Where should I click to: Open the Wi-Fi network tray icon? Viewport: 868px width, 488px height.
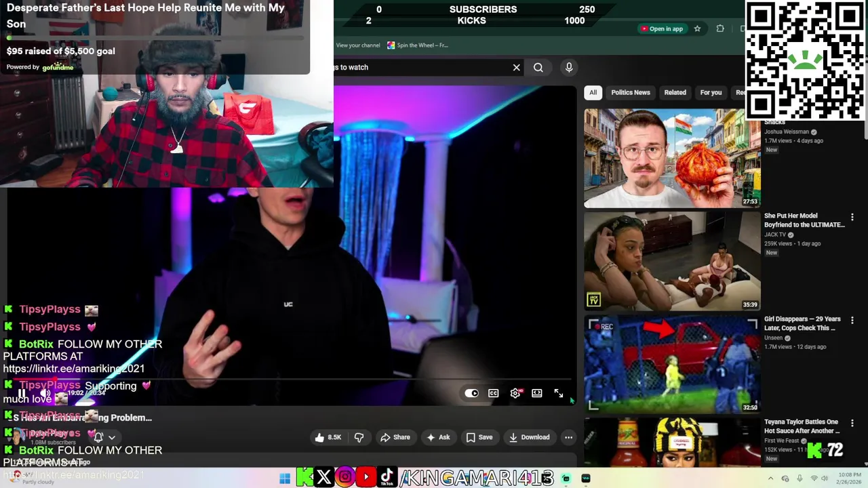coord(814,479)
